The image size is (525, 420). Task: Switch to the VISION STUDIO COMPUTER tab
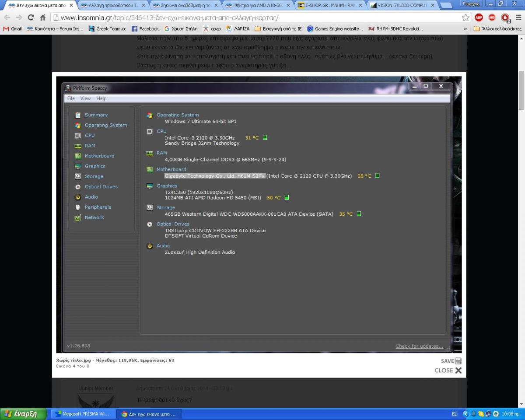[x=401, y=5]
